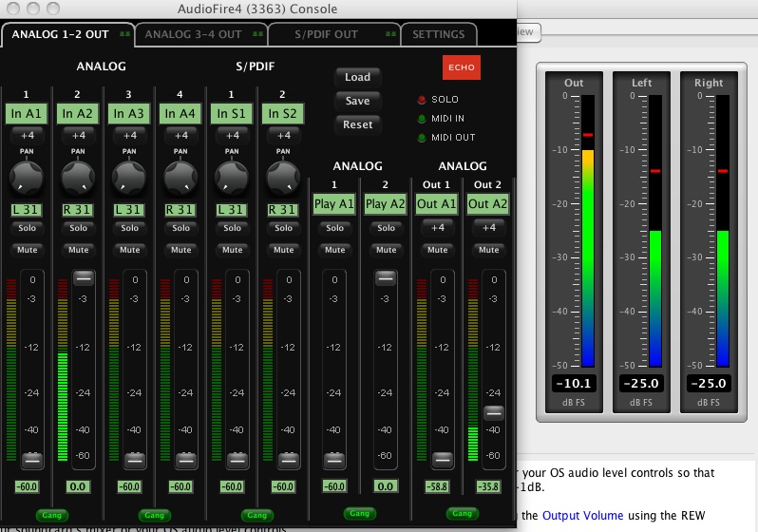Toggle Solo on channel In A2
Image resolution: width=758 pixels, height=532 pixels.
[78, 228]
